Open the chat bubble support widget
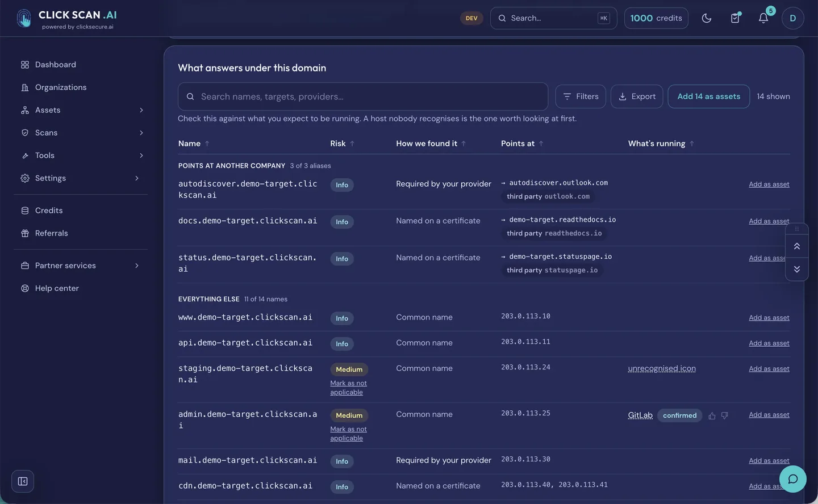 pos(793,479)
